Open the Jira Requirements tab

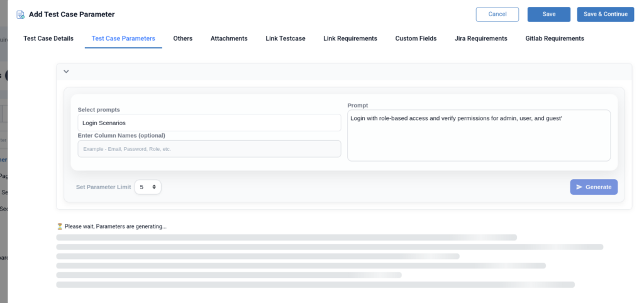point(480,38)
